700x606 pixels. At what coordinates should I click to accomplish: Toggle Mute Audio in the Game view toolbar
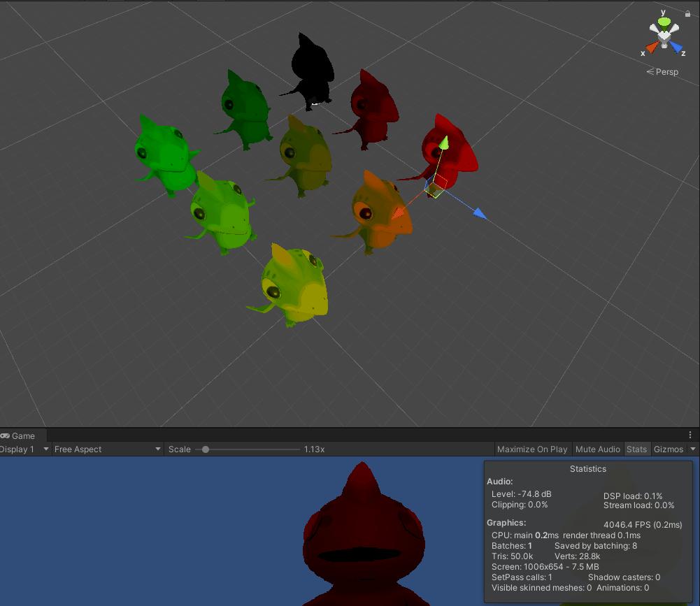coord(598,449)
